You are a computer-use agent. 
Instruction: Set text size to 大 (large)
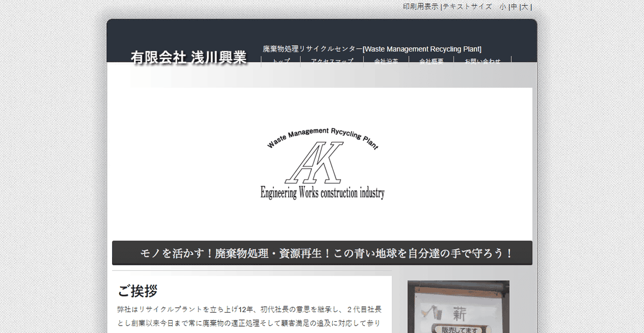[x=525, y=6]
